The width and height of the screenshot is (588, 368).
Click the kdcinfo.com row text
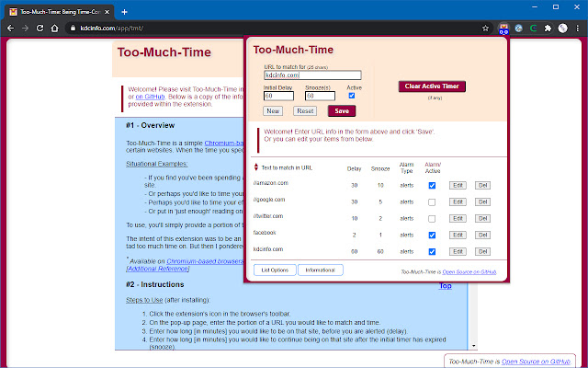click(268, 249)
